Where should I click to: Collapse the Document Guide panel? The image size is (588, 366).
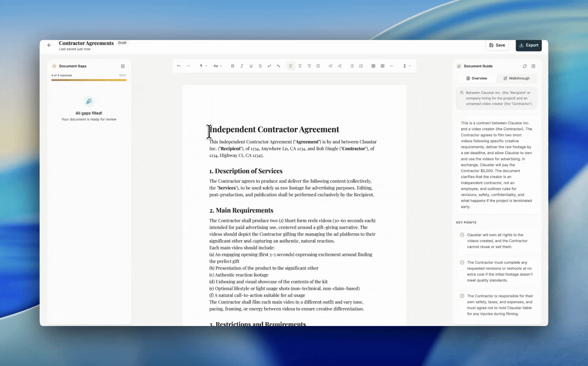[x=533, y=66]
